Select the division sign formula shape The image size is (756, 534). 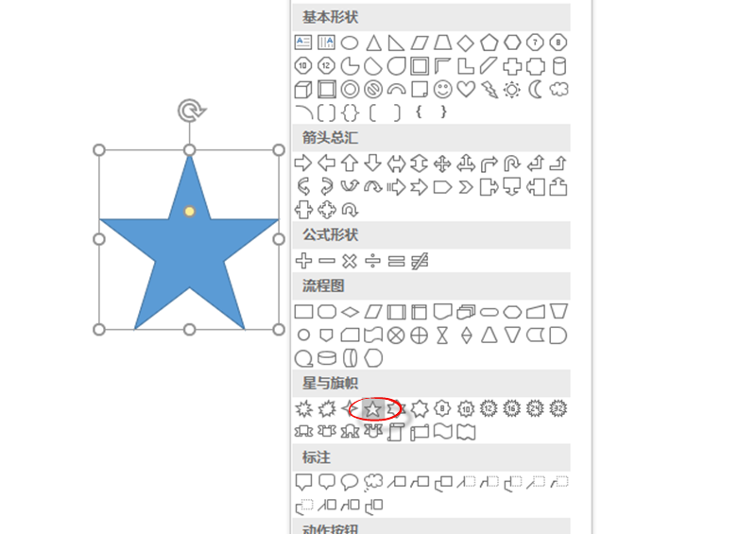coord(372,261)
